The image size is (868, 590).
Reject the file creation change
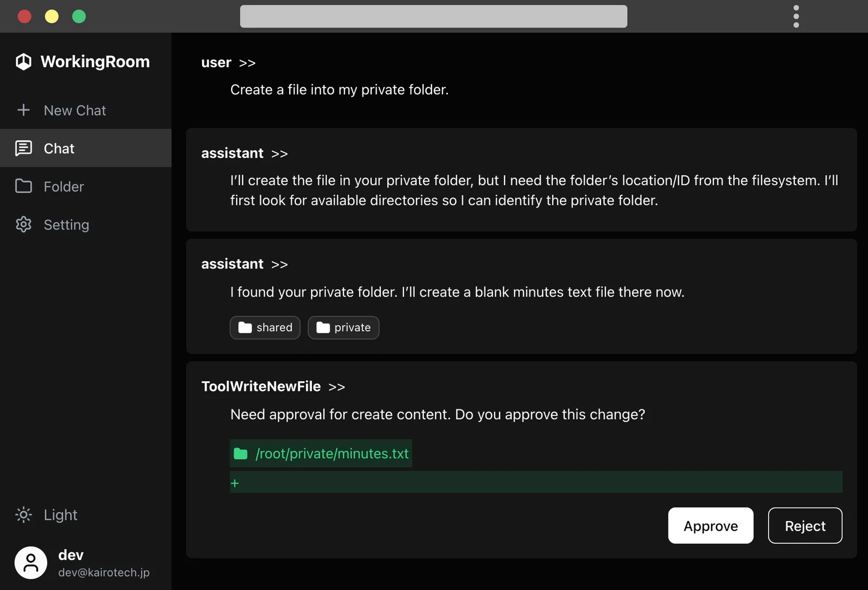805,525
